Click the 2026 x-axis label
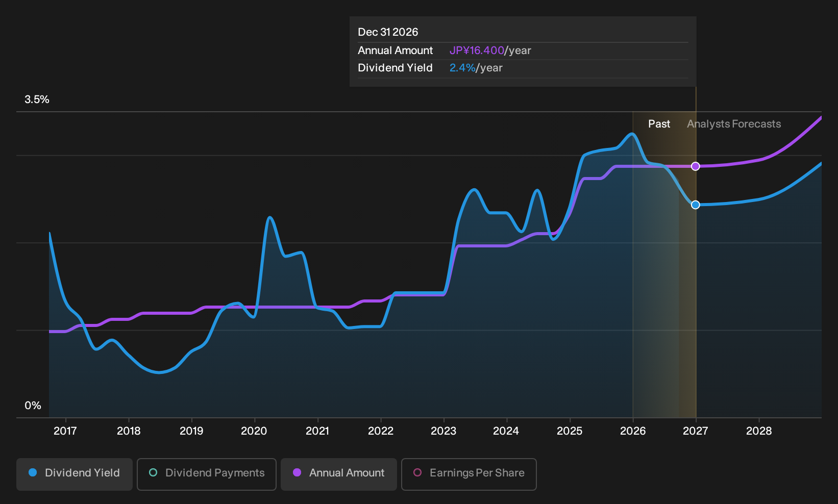The width and height of the screenshot is (838, 504). (x=633, y=431)
